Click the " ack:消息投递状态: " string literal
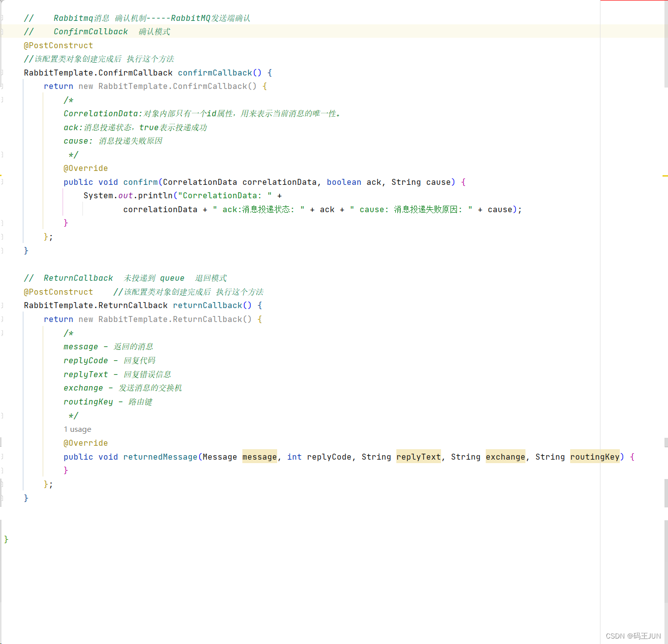 coord(258,209)
